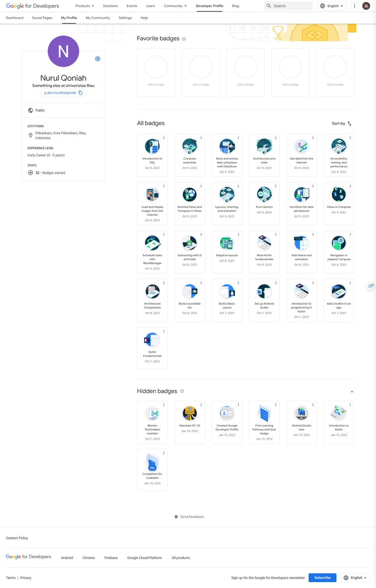The width and height of the screenshot is (376, 588).
Task: Switch to the Dashboard tab
Action: point(15,18)
